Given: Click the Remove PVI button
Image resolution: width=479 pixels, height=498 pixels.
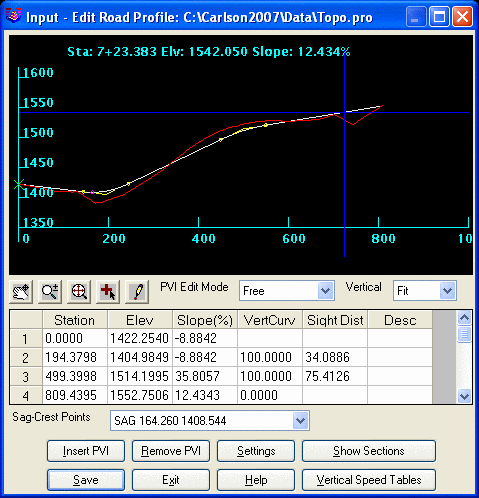Looking at the screenshot, I should tap(171, 451).
